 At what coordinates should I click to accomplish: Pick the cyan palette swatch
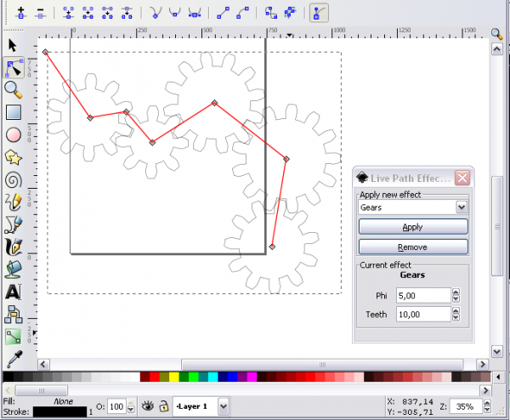(x=212, y=377)
